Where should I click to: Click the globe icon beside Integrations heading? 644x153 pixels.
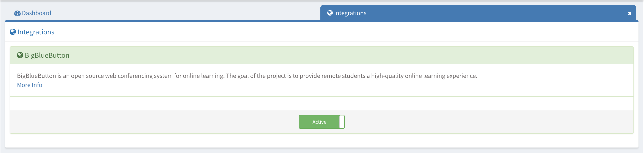tap(13, 32)
